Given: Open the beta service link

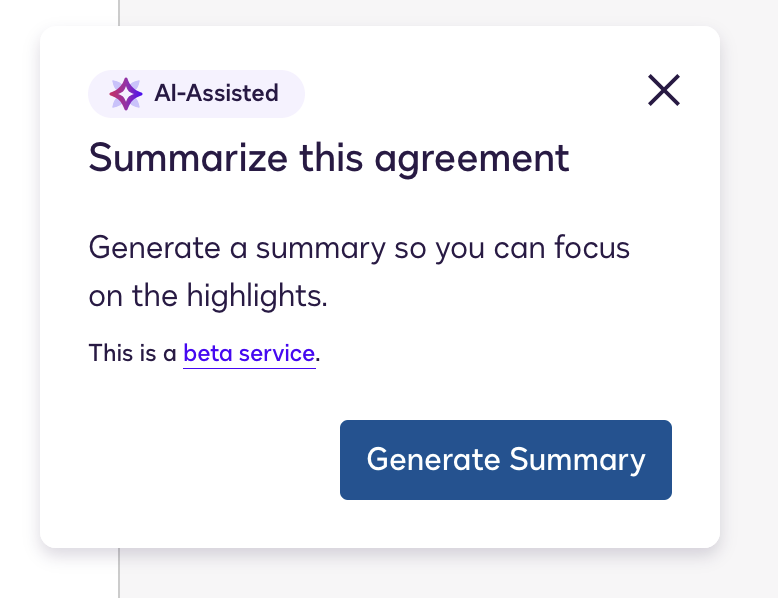Looking at the screenshot, I should pyautogui.click(x=249, y=353).
